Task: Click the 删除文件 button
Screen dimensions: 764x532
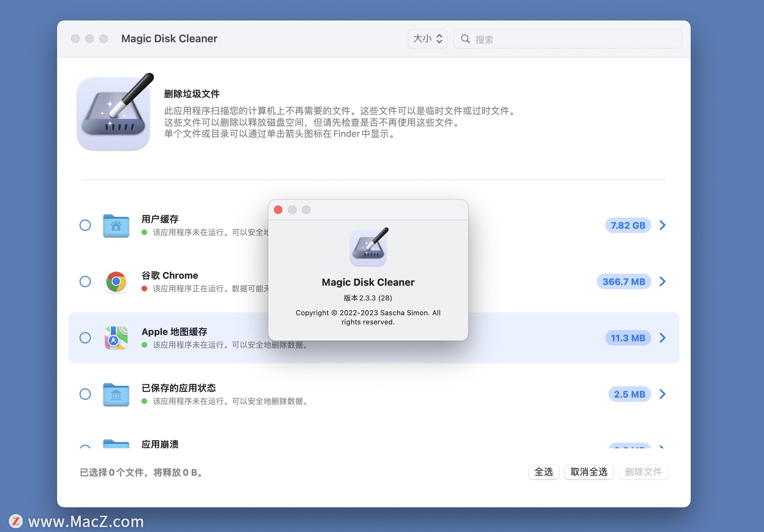Action: (x=643, y=472)
